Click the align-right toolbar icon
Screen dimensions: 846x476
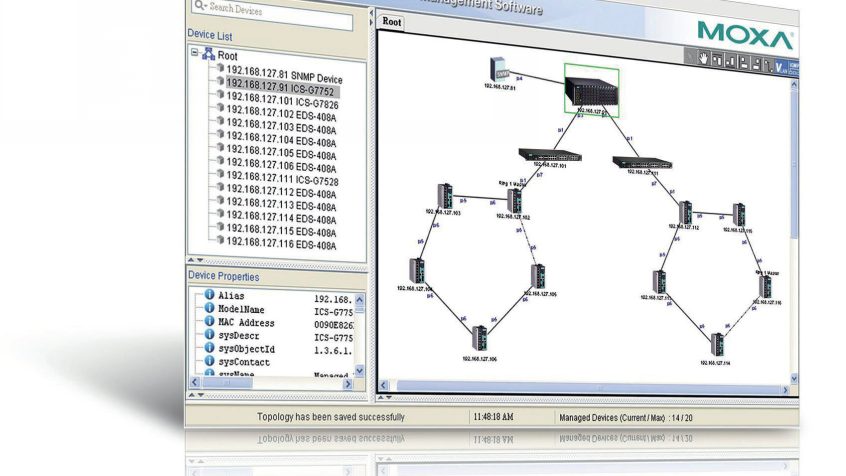(757, 65)
